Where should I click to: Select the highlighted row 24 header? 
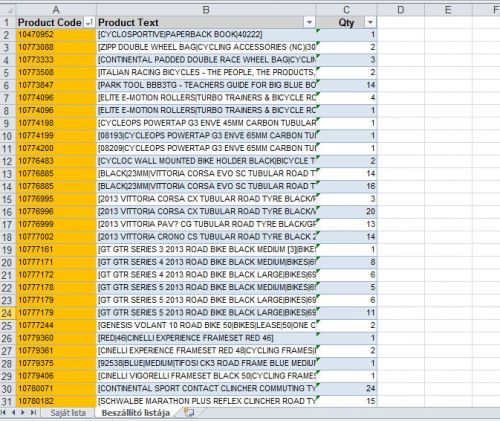[x=8, y=313]
